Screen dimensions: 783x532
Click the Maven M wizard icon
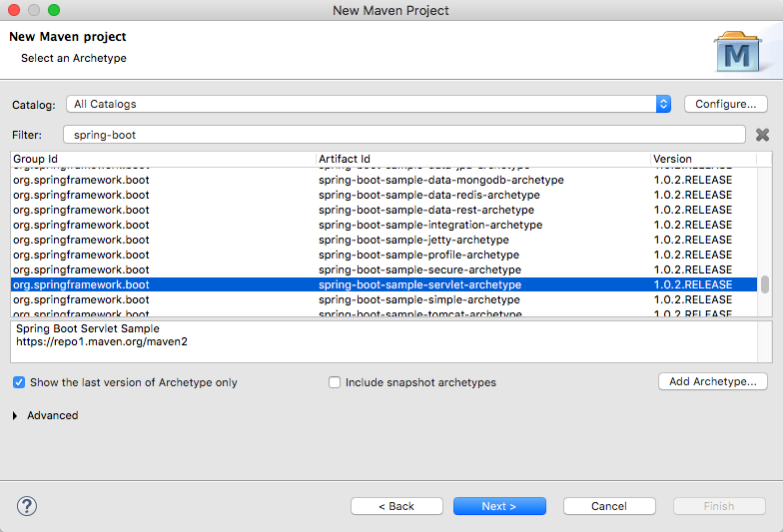[737, 52]
